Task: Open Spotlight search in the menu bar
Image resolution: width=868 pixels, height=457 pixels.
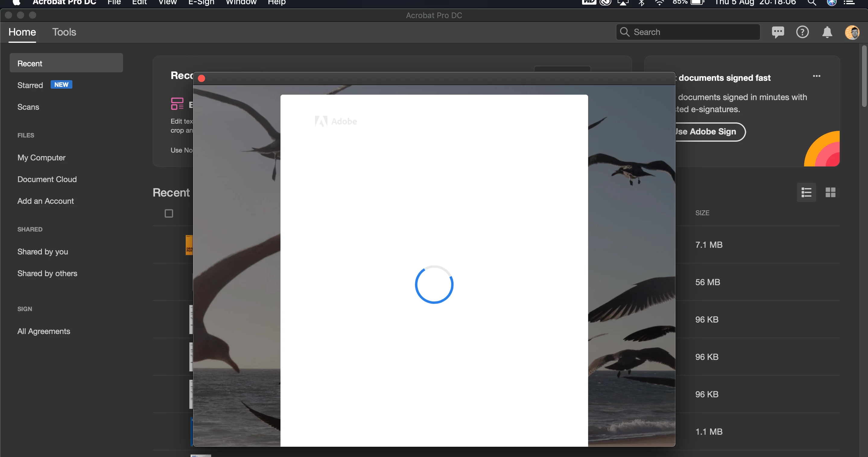Action: (812, 2)
